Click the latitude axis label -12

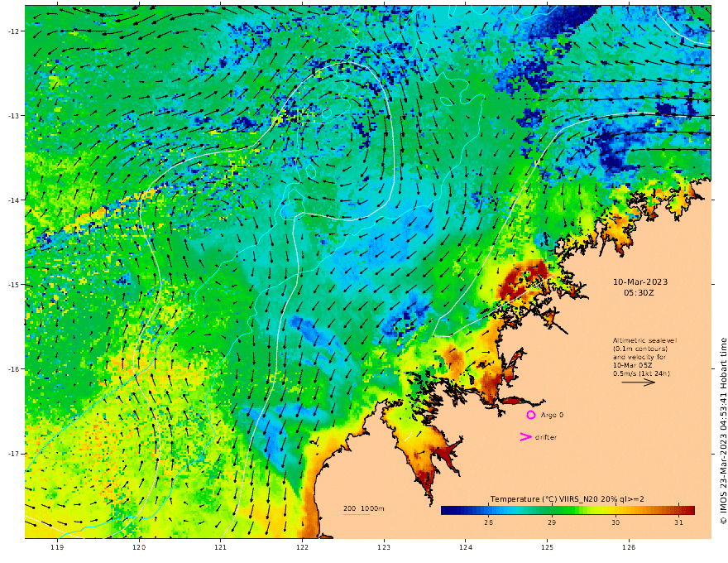(x=14, y=31)
